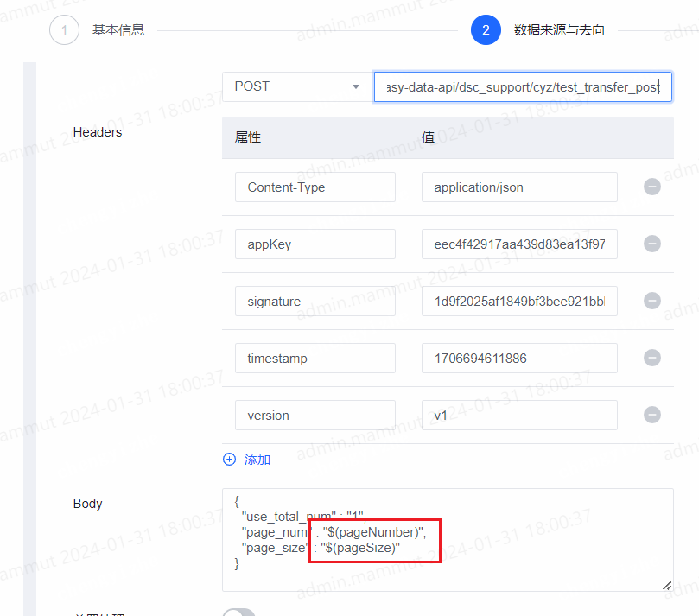
Task: Edit the signature value starting 1d9f2025
Action: pyautogui.click(x=519, y=302)
